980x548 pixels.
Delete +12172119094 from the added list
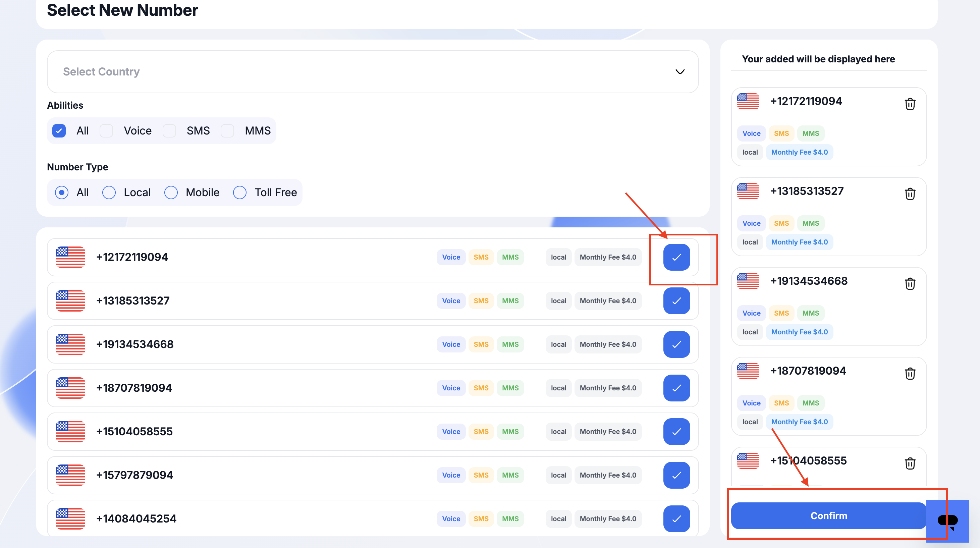[x=910, y=104]
